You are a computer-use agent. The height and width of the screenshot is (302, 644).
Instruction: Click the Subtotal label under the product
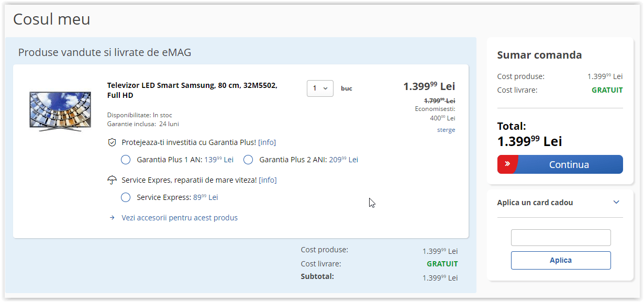coord(317,276)
